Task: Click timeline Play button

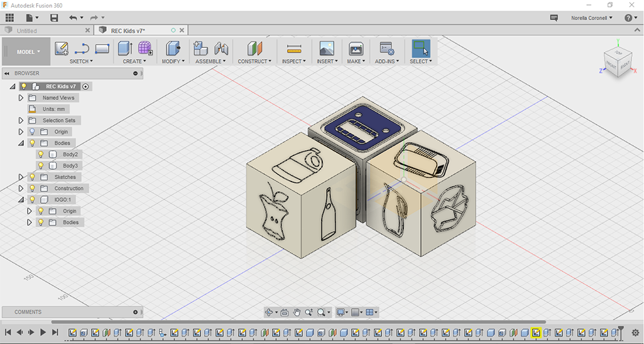Action: [x=43, y=332]
